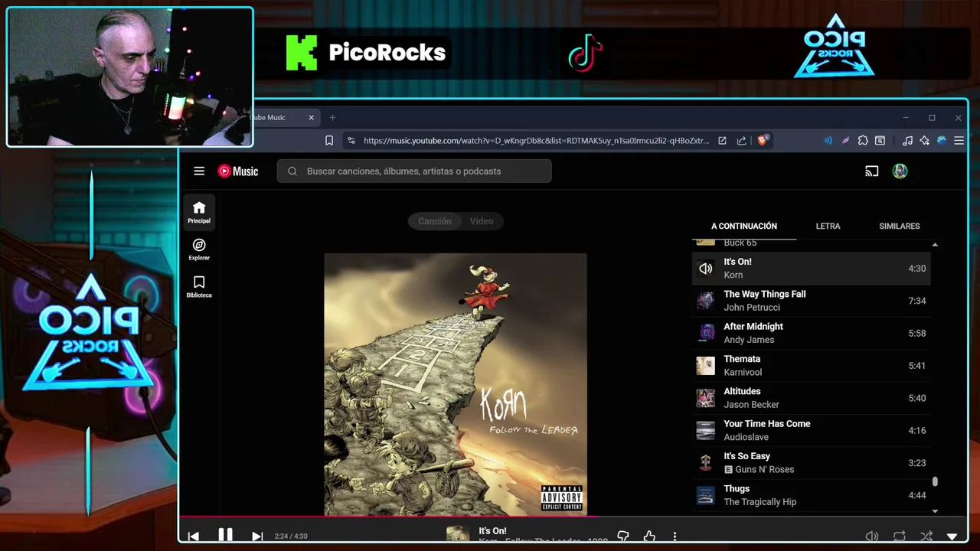Open the account avatar menu
The width and height of the screenshot is (980, 551).
click(x=900, y=171)
